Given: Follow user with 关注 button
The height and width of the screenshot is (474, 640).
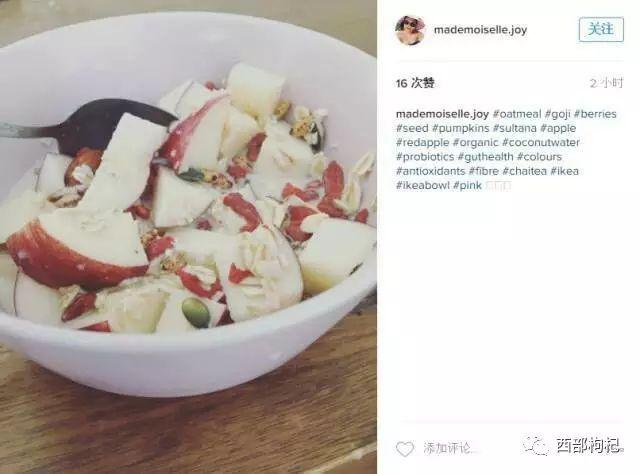Looking at the screenshot, I should pyautogui.click(x=601, y=29).
